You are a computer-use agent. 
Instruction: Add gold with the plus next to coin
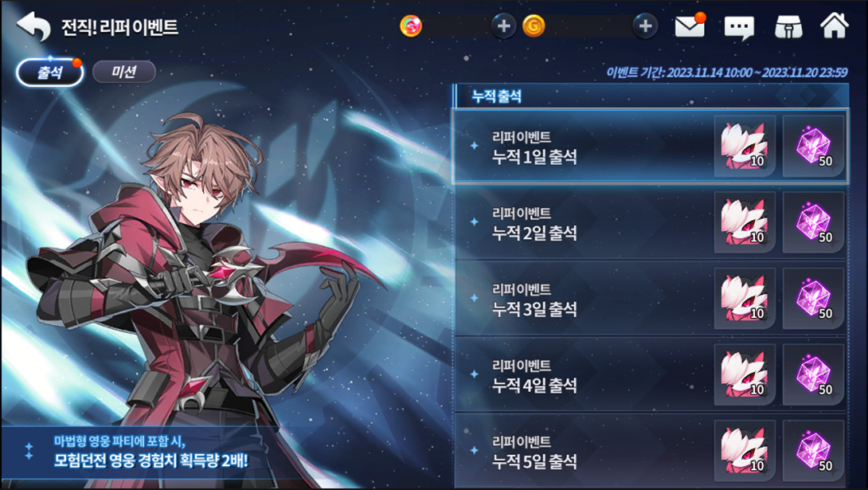[645, 26]
